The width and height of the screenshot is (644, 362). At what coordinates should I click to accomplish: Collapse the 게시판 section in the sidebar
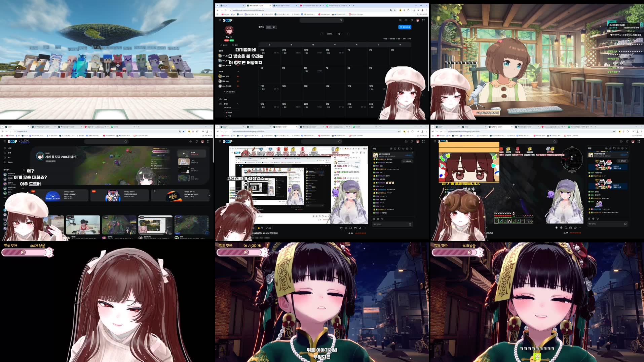(x=238, y=104)
